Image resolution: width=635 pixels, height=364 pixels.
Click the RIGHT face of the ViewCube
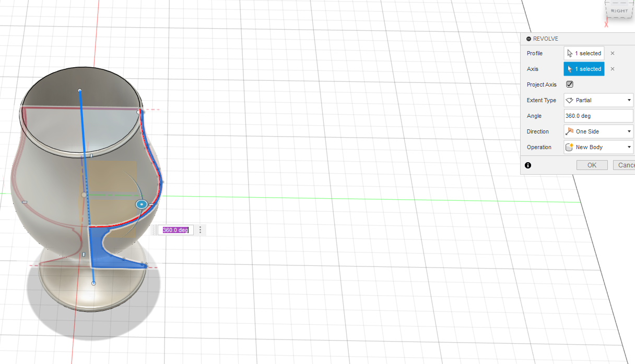pyautogui.click(x=619, y=11)
